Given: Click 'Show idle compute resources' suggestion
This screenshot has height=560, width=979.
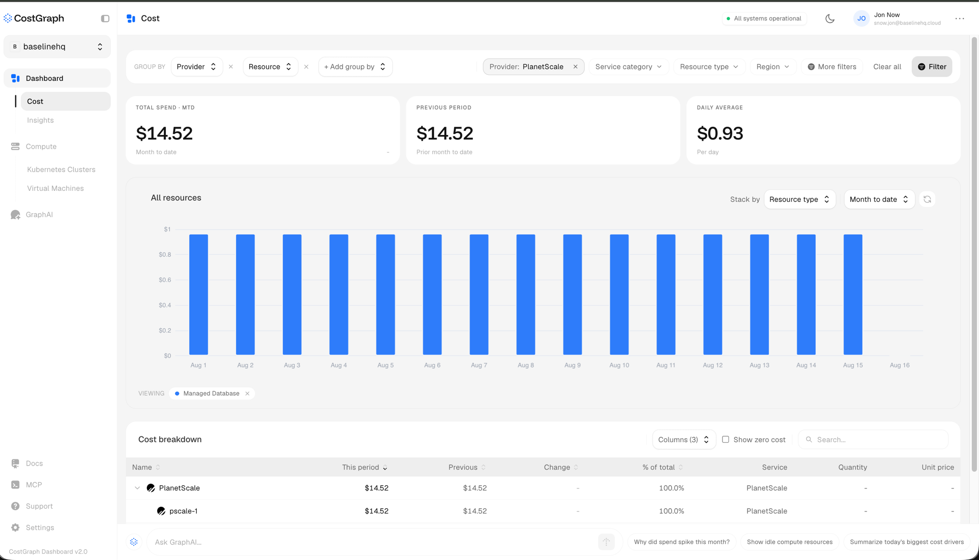Looking at the screenshot, I should point(790,542).
